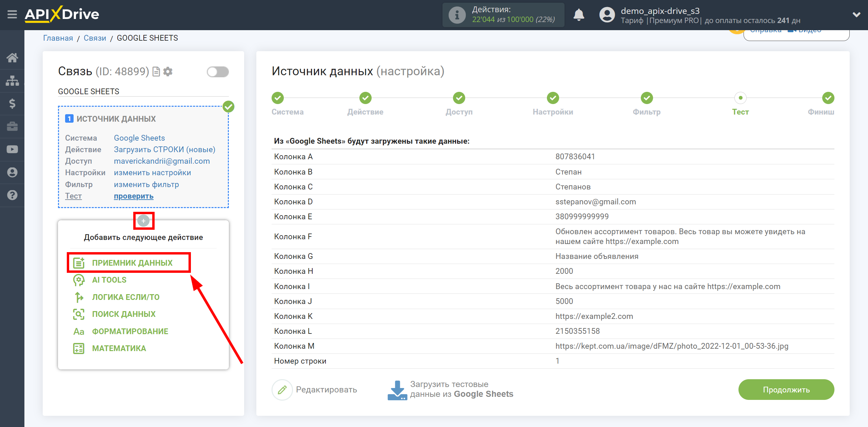This screenshot has height=427, width=868.
Task: Click the Колонка F label
Action: [293, 237]
